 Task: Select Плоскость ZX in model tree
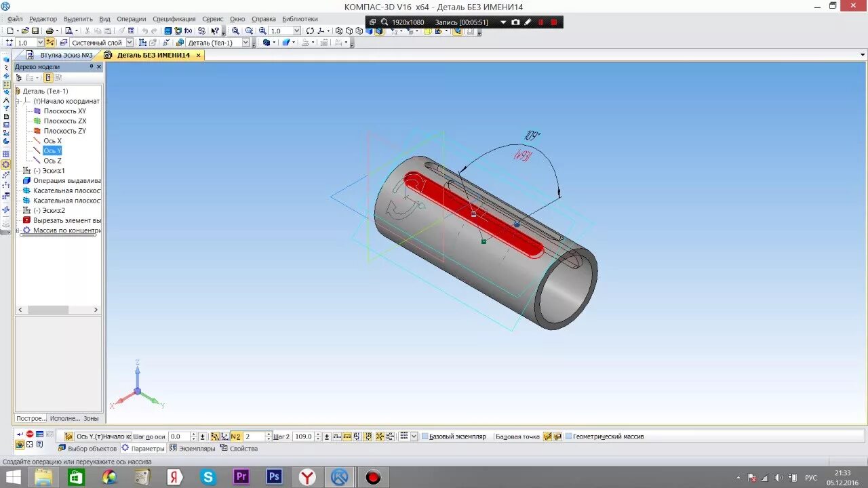65,121
